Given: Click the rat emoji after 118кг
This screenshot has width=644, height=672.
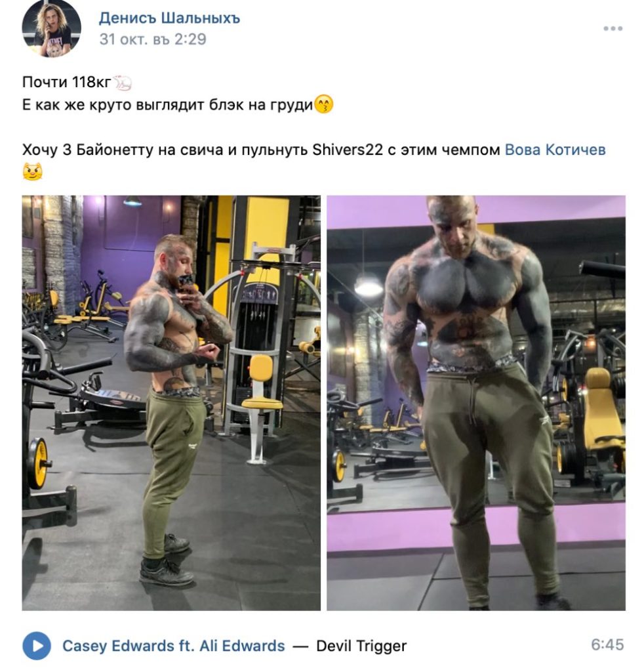Looking at the screenshot, I should (122, 83).
